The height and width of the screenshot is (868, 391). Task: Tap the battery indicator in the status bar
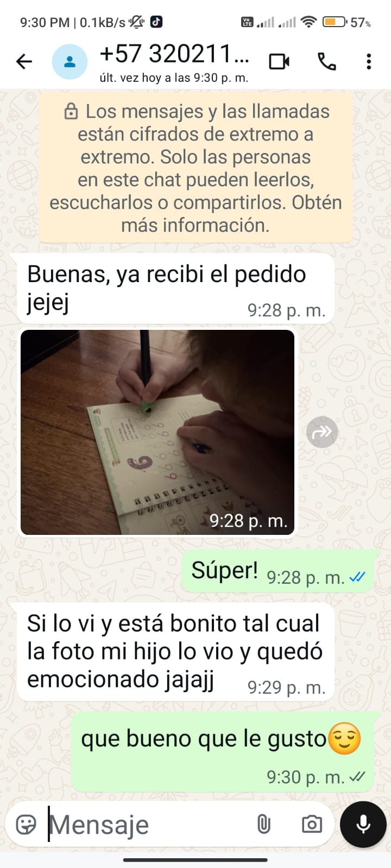click(x=335, y=22)
